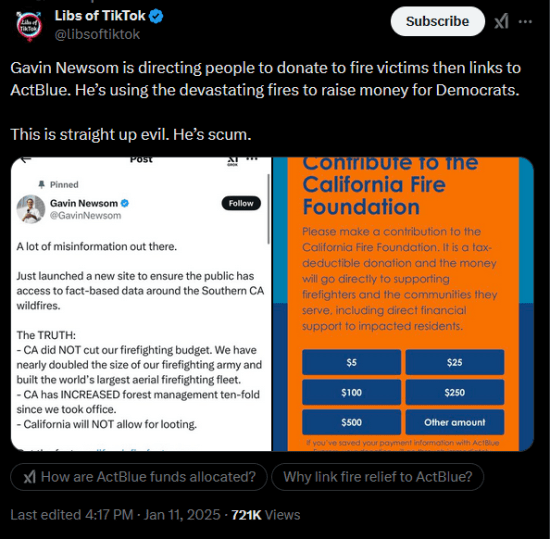Viewport: 550px width, 539px height.
Task: Click Gavin Newsom's verified checkmark badge
Action: 125,203
